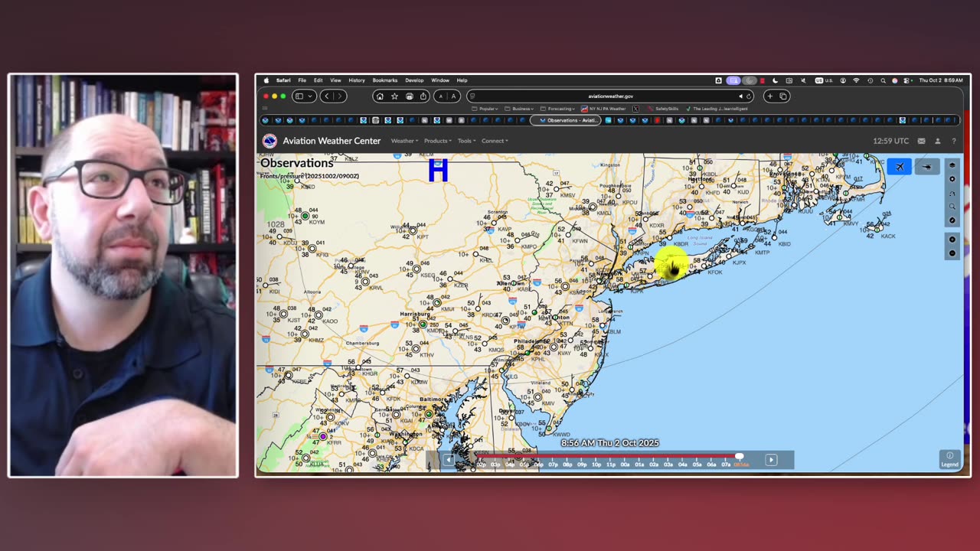Screen dimensions: 980x551
Task: Mute the page audio speaker icon
Action: 740,96
